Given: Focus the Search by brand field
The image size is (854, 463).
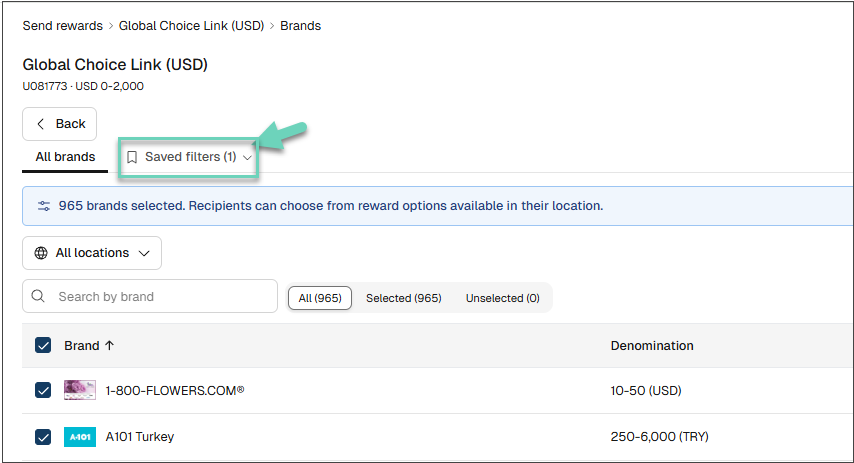Looking at the screenshot, I should pos(150,296).
